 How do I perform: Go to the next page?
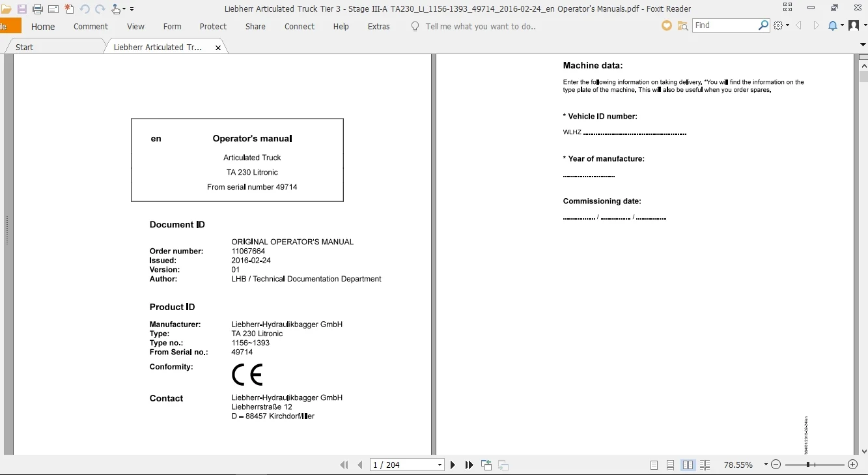(x=453, y=465)
